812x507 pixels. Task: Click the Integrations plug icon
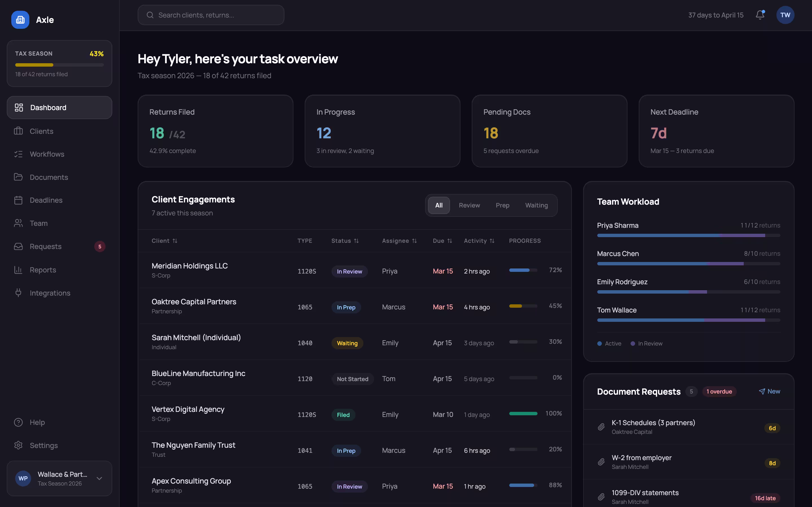[18, 293]
